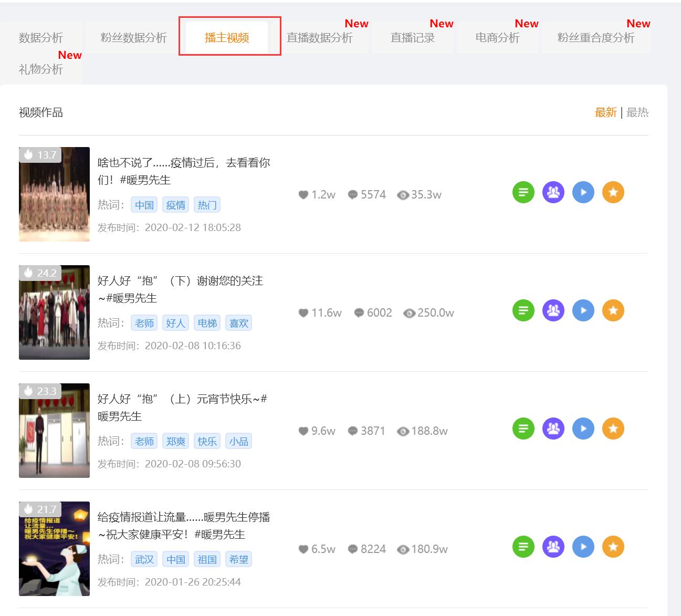Open purple audience icon for 暖男先生停播 video
681x616 pixels.
[553, 547]
